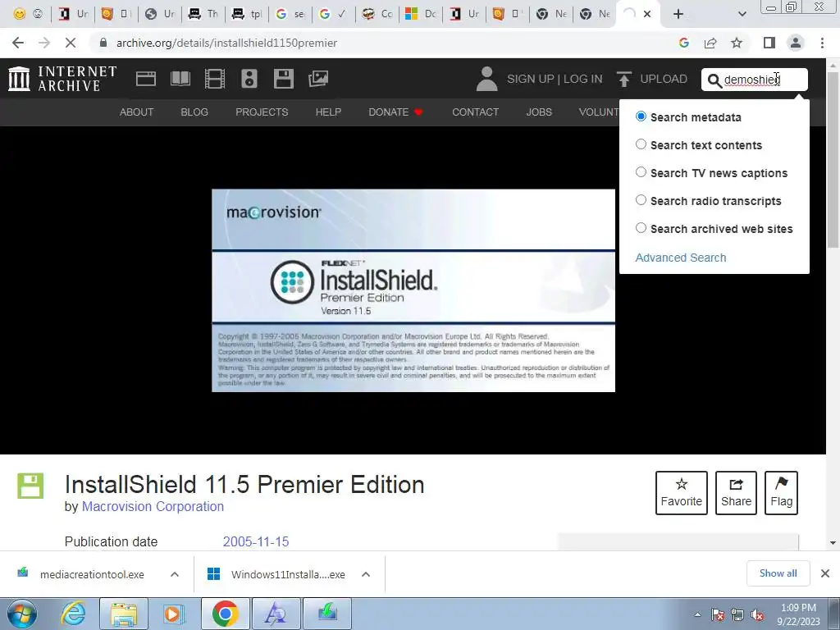Bookmark this page with the star icon
Screen dimensions: 840x630
tap(737, 43)
